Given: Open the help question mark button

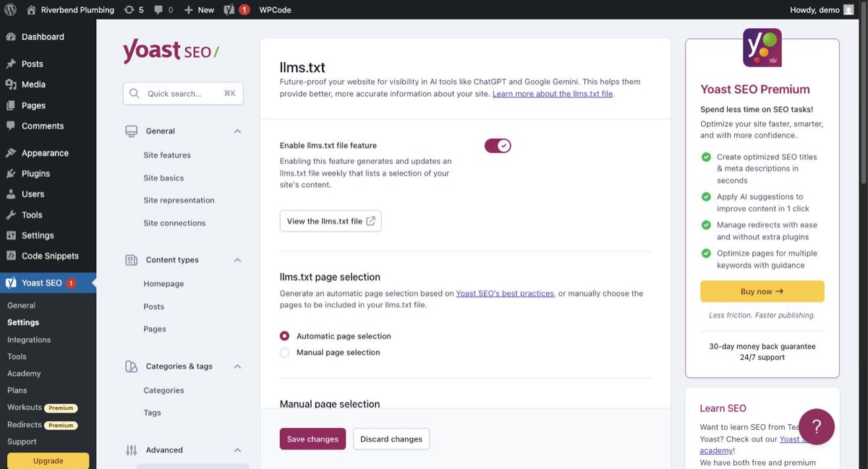Looking at the screenshot, I should 817,426.
